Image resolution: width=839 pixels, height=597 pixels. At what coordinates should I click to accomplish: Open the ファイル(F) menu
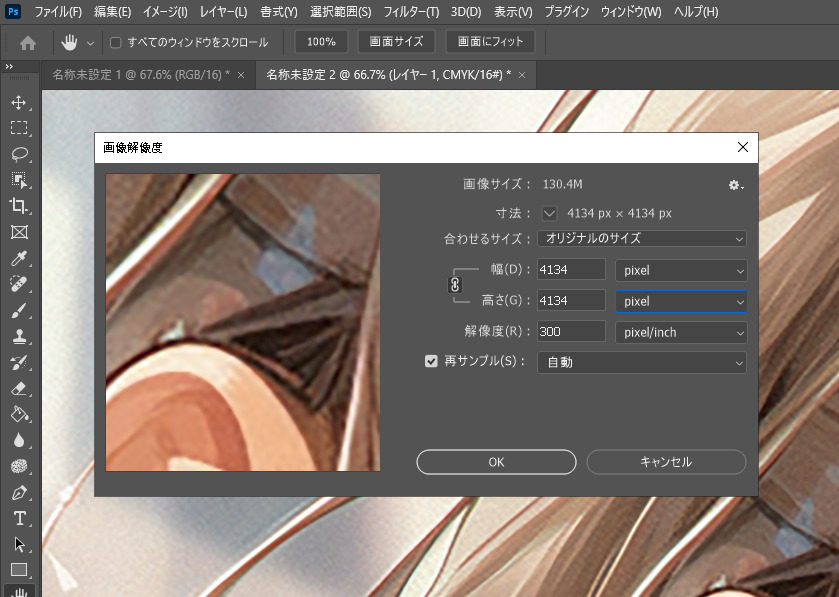tap(58, 12)
